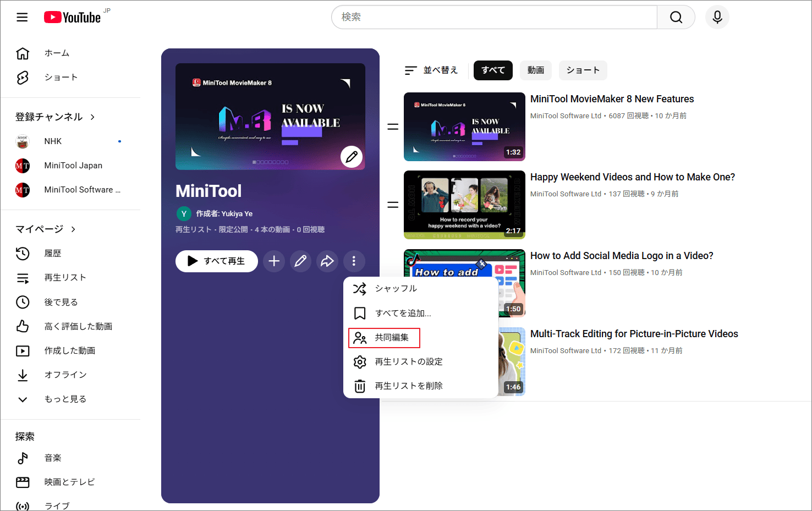Open creator link 作成者: Yukiya Ye

coord(224,214)
